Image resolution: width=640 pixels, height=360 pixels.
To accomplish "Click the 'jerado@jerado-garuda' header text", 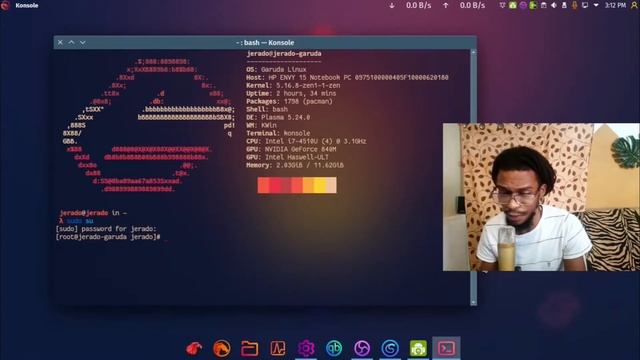I will point(284,53).
